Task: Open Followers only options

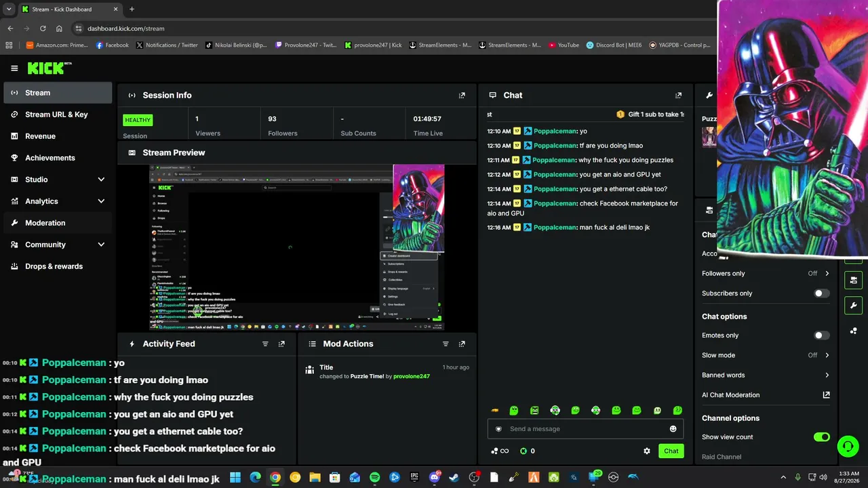Action: pyautogui.click(x=766, y=274)
